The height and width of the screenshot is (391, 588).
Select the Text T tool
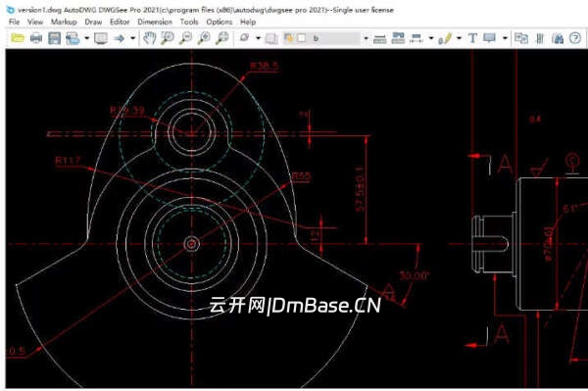click(x=472, y=38)
